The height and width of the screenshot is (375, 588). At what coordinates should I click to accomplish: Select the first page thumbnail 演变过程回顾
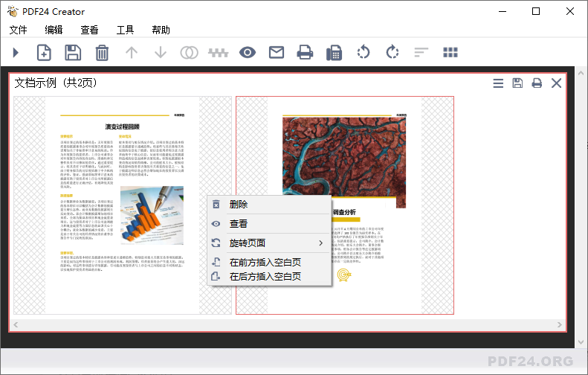tap(123, 205)
